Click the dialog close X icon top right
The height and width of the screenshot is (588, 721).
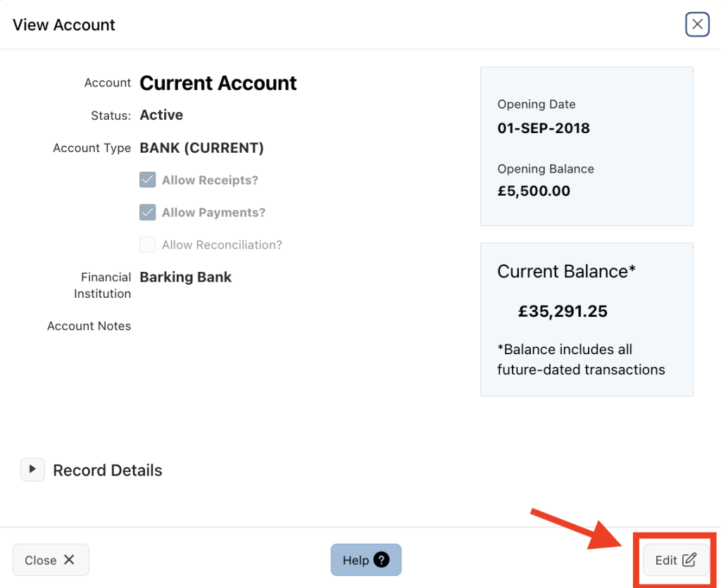pyautogui.click(x=697, y=24)
